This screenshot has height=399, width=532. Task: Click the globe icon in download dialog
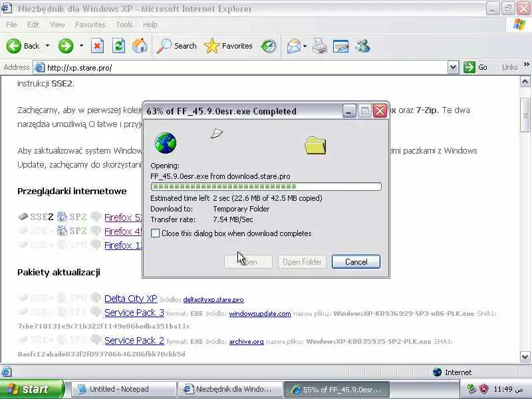(x=166, y=143)
